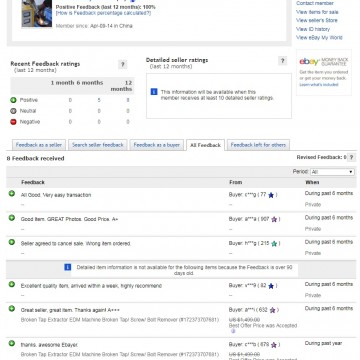Click the 'Learn what's included' link
Image resolution: width=360 pixels, height=360 pixels.
click(319, 85)
